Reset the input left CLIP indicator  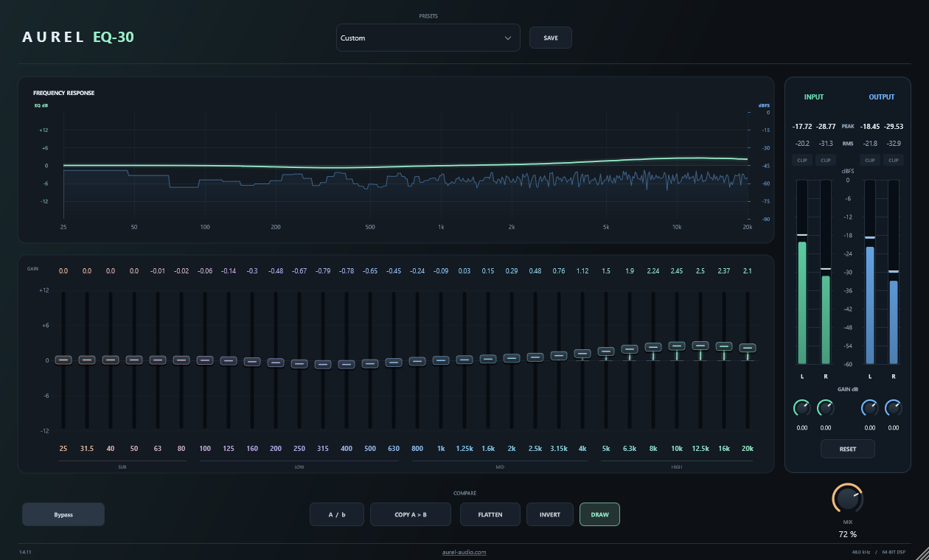point(802,160)
